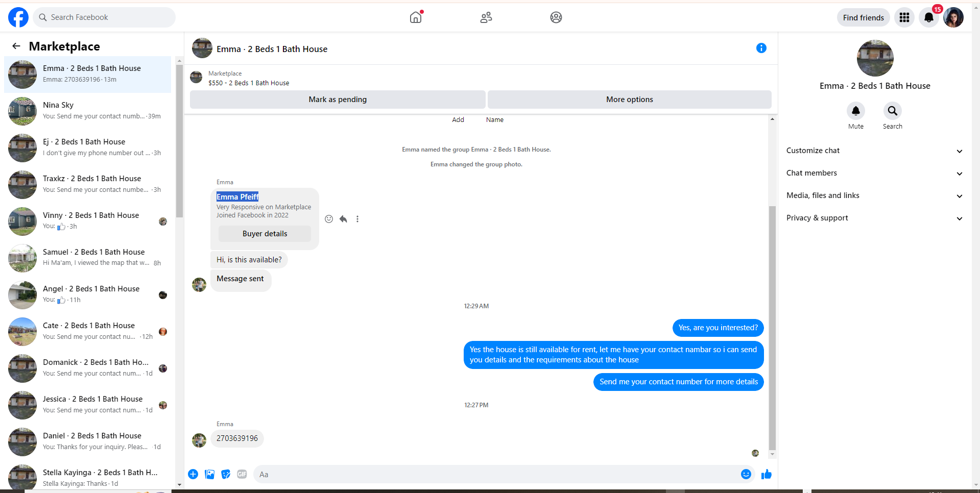Open Nina Sky conversation

(x=88, y=111)
